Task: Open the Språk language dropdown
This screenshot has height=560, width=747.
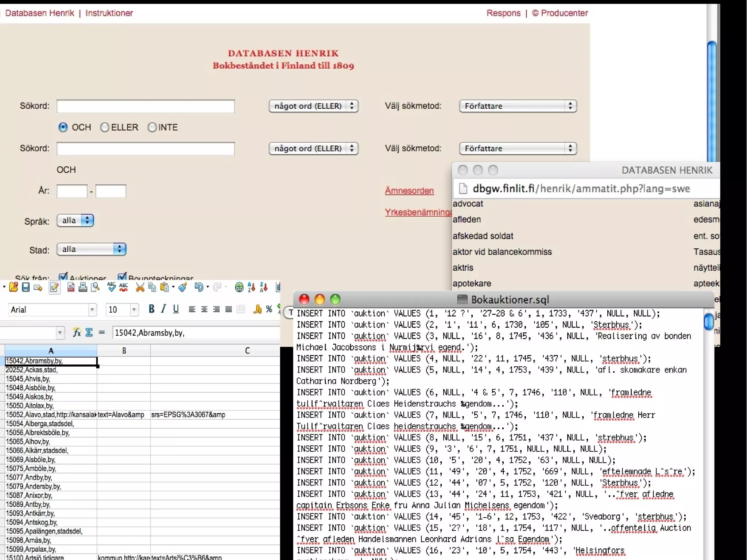Action: (x=75, y=220)
